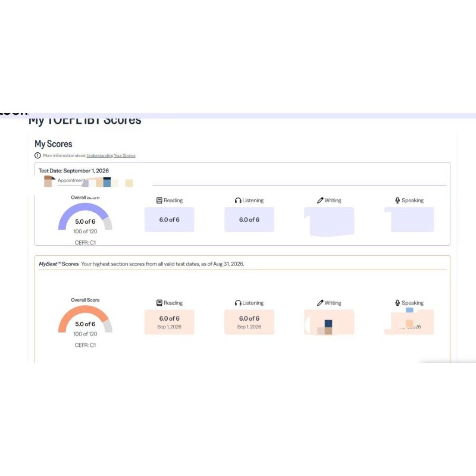Click the Listening headphones icon in September test card
Image resolution: width=476 pixels, height=476 pixels.
238,201
